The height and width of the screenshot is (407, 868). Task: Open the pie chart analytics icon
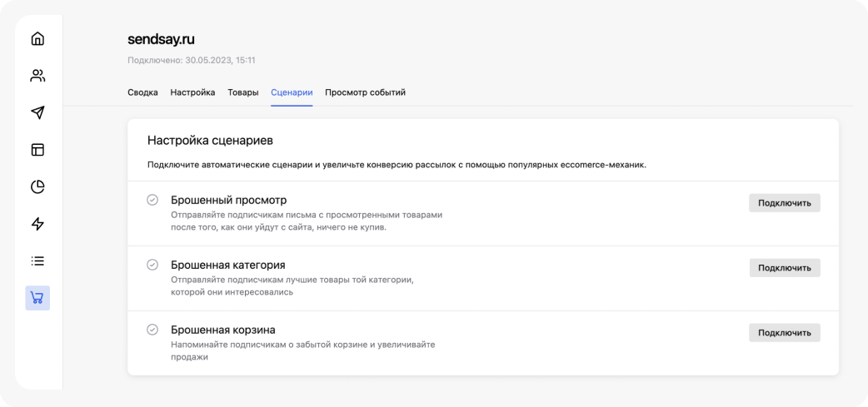[x=37, y=186]
